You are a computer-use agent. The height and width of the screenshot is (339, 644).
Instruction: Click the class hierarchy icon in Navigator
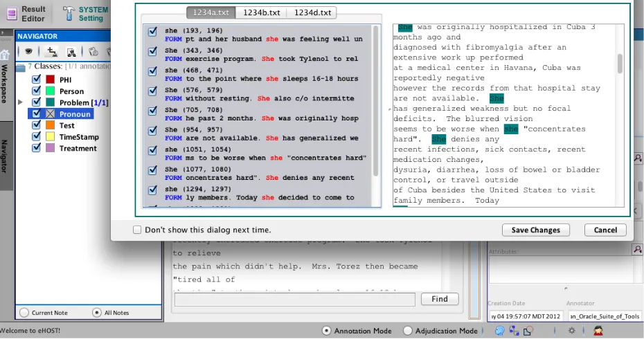tap(52, 51)
